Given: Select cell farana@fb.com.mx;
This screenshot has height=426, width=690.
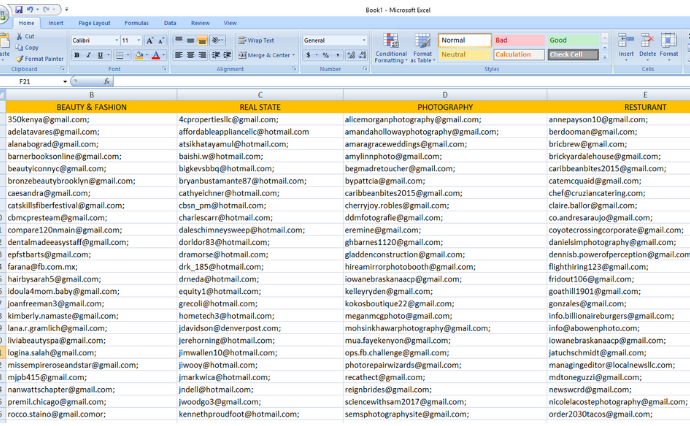Looking at the screenshot, I should coord(91,267).
